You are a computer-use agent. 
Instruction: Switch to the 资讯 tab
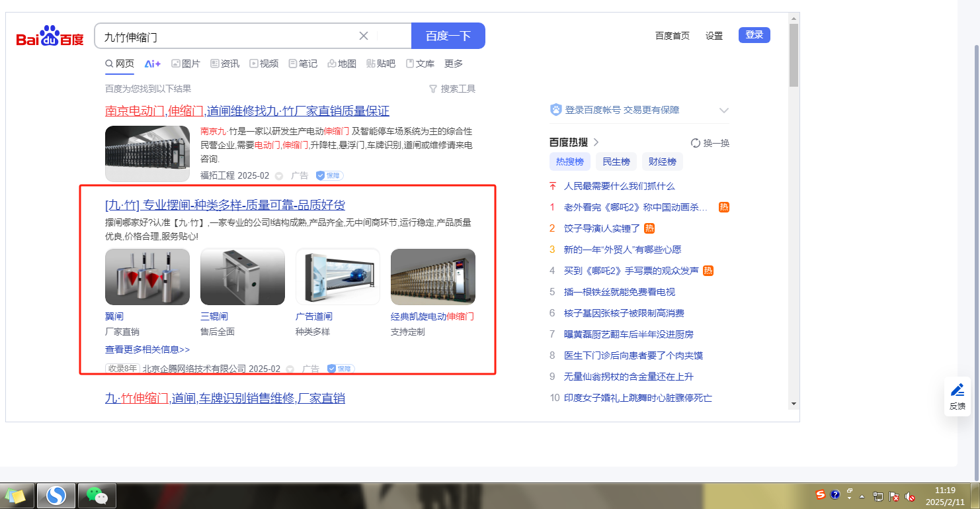click(x=225, y=64)
